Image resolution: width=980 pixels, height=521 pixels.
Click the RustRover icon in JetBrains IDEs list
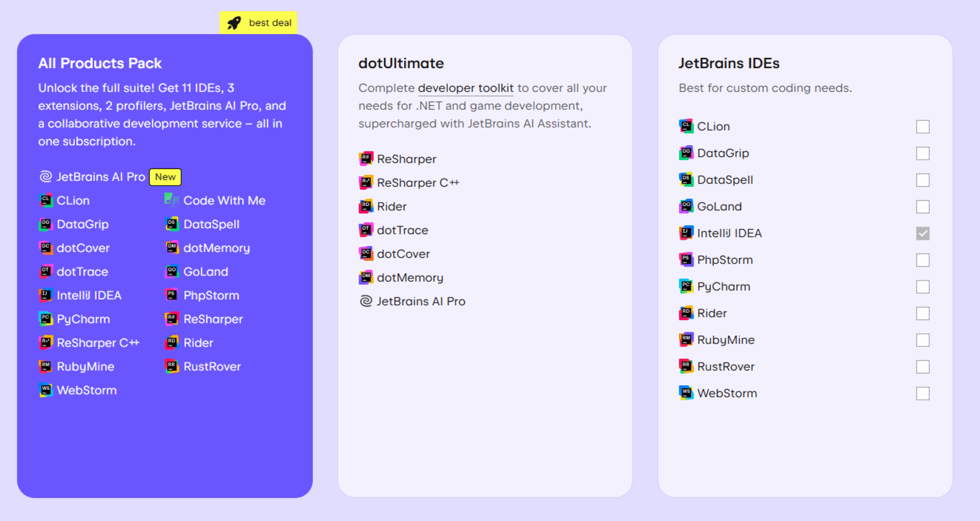click(x=686, y=366)
